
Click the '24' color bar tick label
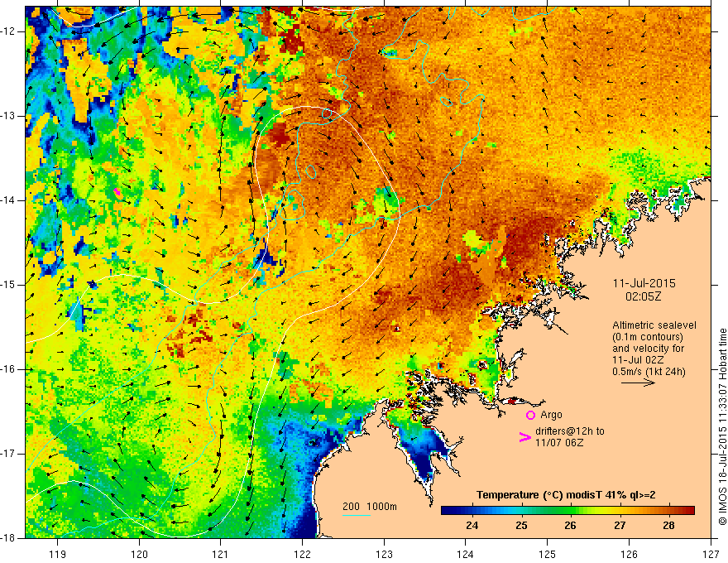pyautogui.click(x=472, y=526)
